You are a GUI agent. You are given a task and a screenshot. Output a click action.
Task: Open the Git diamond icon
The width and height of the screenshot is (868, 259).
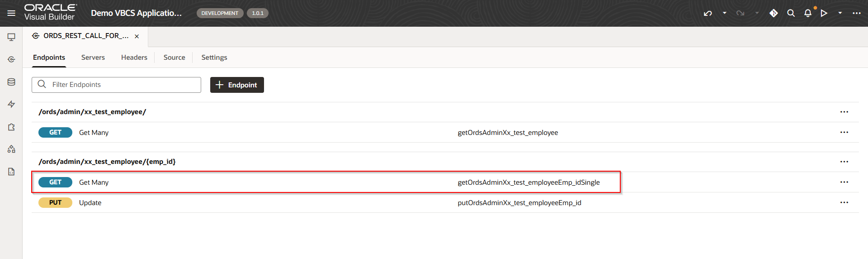[774, 13]
